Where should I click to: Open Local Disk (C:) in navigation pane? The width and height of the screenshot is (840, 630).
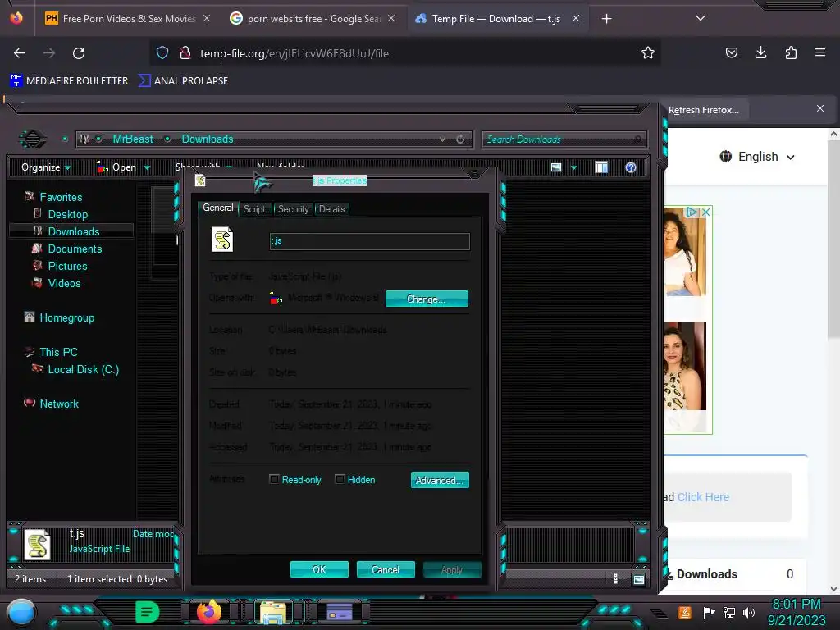84,369
